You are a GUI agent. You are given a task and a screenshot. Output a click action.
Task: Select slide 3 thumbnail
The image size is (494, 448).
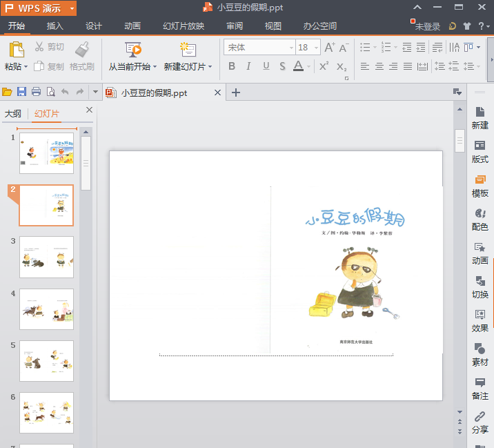(47, 257)
